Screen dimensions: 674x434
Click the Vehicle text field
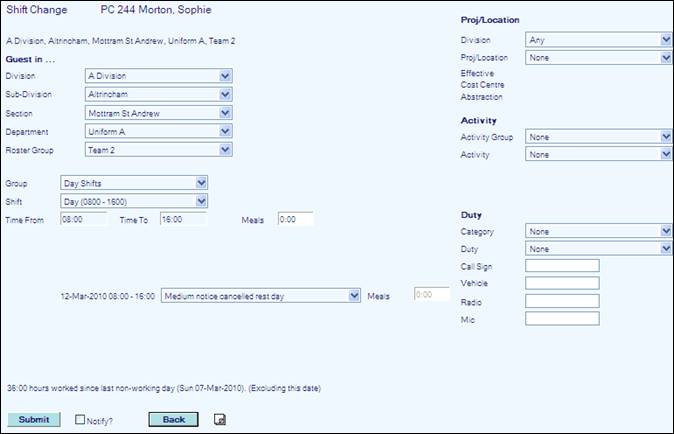click(x=562, y=283)
